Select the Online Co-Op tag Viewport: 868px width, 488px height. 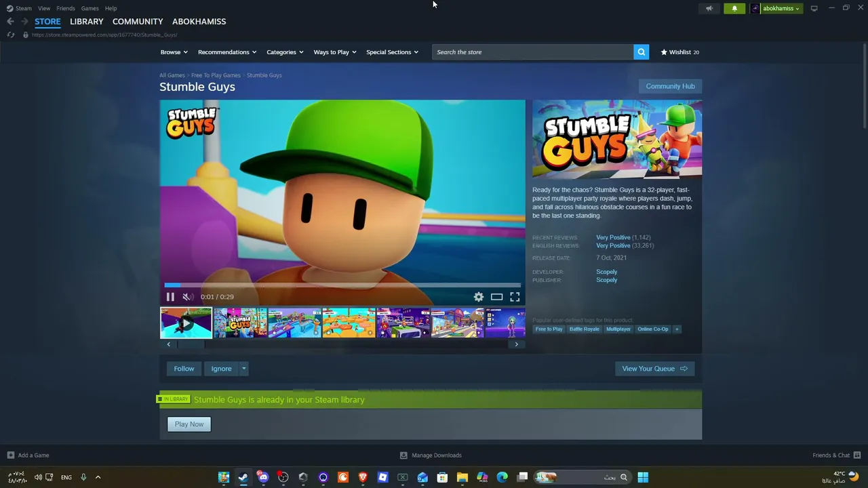tap(653, 329)
